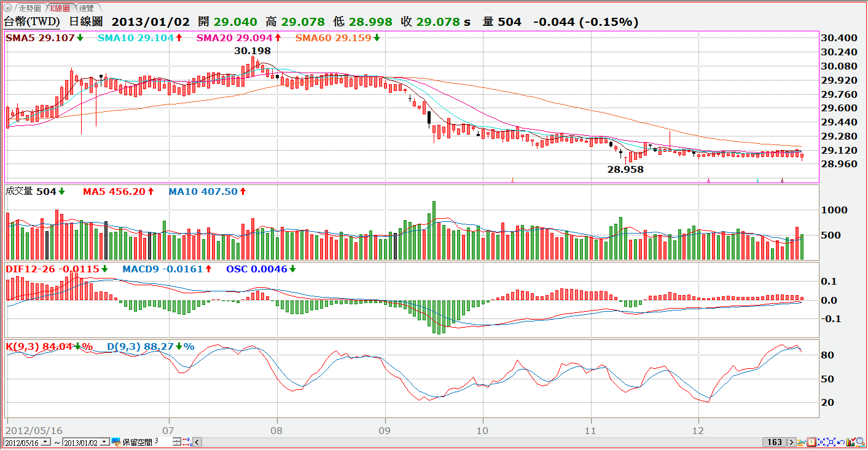The width and height of the screenshot is (868, 450).
Task: Click the GO hand icon to apply dates
Action: [x=116, y=441]
